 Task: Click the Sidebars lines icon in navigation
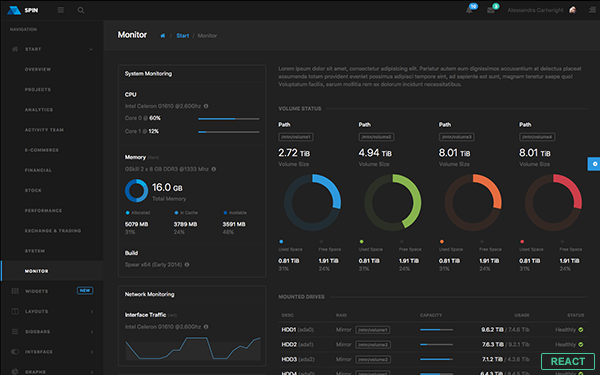(x=15, y=331)
